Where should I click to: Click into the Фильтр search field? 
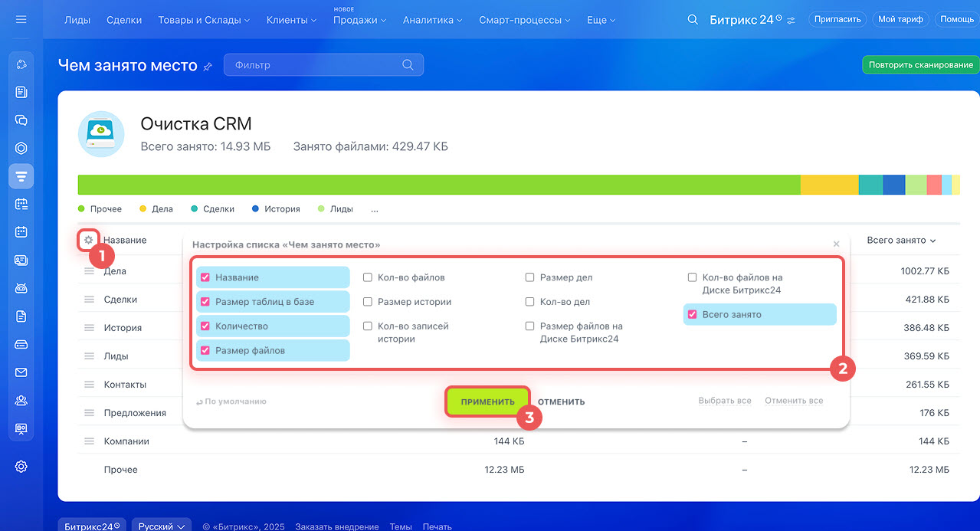(x=314, y=65)
